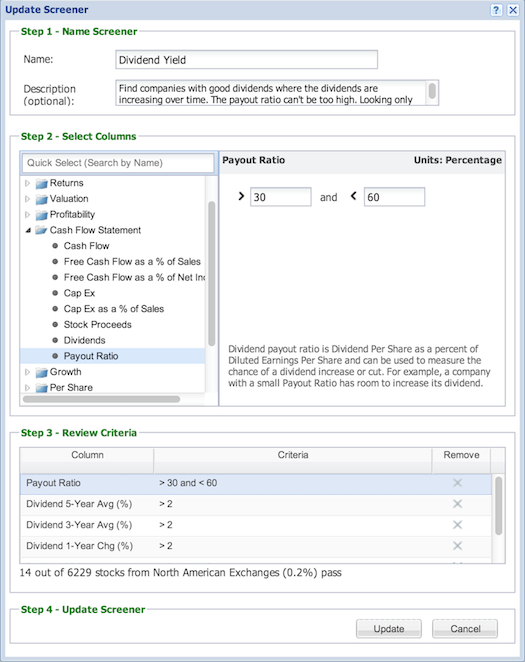Expand the Growth tree node
This screenshot has height=662, width=525.
point(27,372)
